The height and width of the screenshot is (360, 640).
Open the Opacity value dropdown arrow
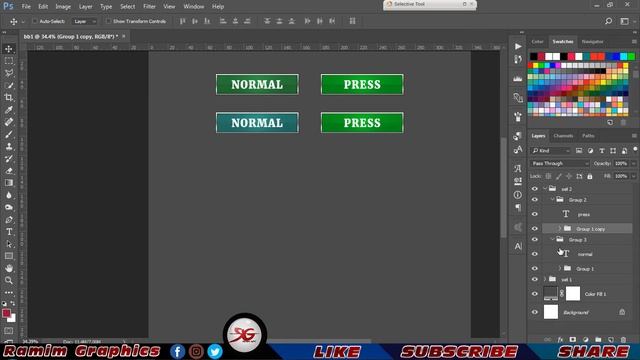coord(633,163)
